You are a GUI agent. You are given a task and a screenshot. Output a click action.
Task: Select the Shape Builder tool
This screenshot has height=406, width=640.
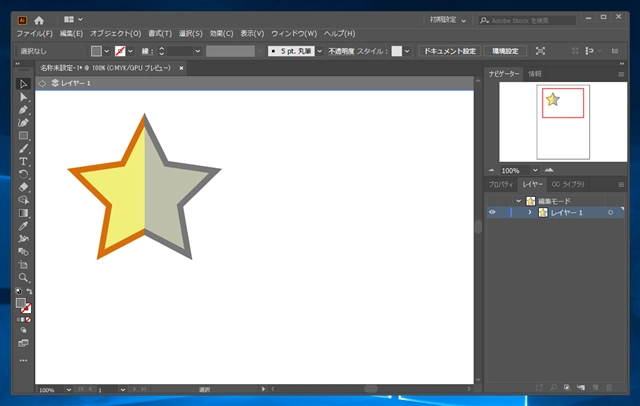23,200
